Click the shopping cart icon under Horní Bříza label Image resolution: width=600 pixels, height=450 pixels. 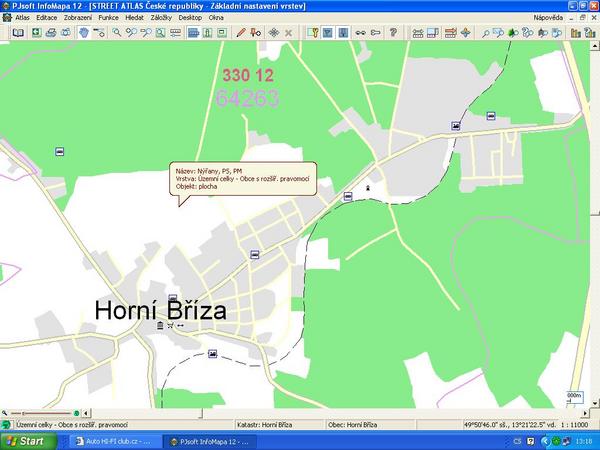coord(170,325)
